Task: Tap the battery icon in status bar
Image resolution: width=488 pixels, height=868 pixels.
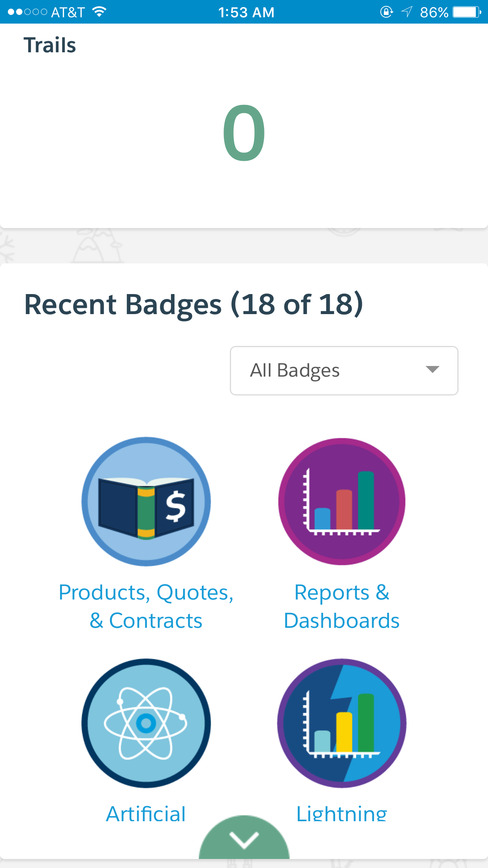Action: (x=466, y=12)
